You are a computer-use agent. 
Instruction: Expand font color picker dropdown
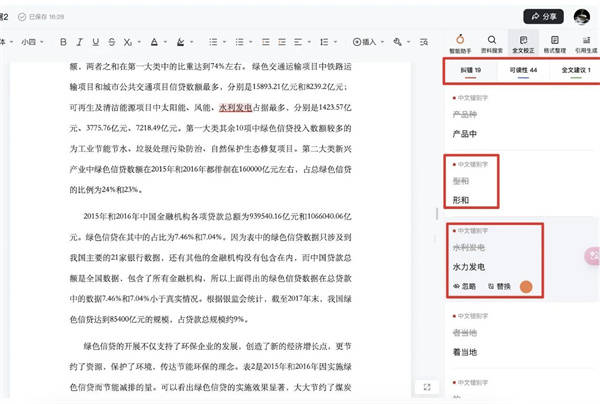[x=163, y=42]
